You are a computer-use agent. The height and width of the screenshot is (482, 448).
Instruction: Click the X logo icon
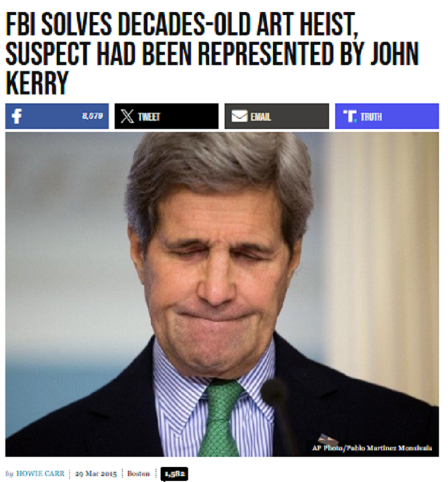127,116
